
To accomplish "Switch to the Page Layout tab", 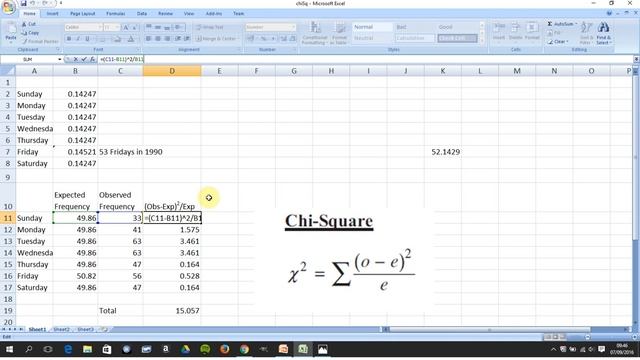I will (82, 13).
